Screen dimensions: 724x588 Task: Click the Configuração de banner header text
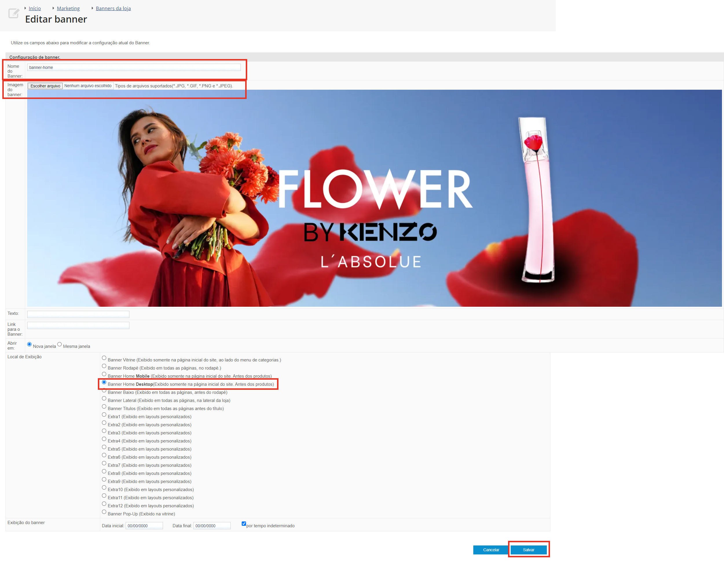34,57
